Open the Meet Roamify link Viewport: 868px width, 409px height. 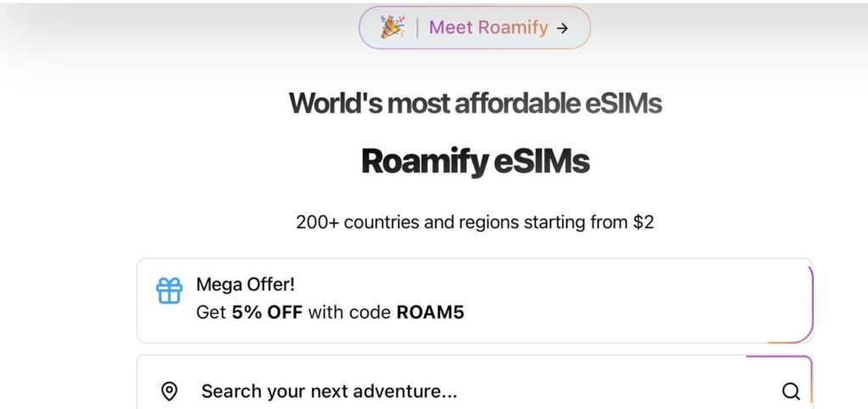(488, 27)
